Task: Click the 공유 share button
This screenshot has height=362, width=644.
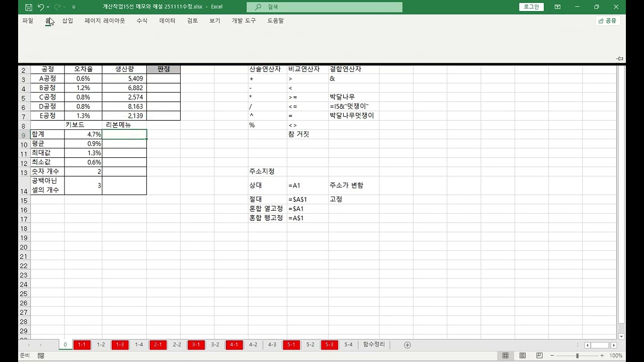Action: tap(608, 21)
